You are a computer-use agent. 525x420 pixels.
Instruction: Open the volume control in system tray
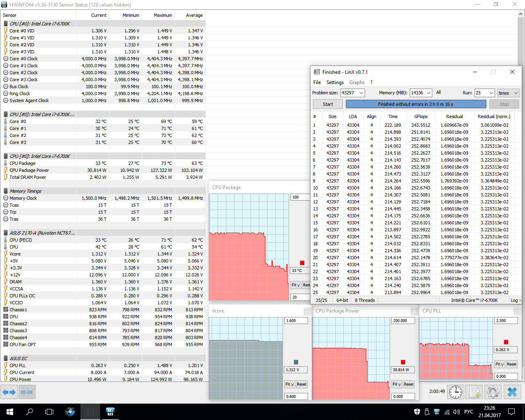(457, 412)
